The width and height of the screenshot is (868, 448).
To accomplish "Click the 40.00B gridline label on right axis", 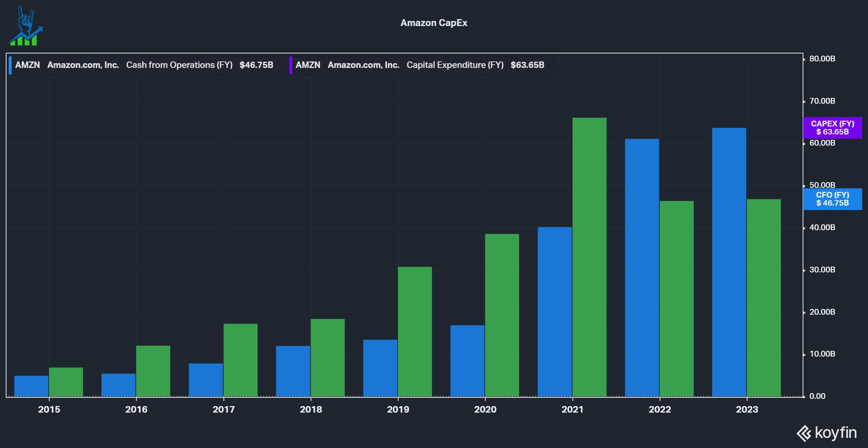I will coord(822,227).
